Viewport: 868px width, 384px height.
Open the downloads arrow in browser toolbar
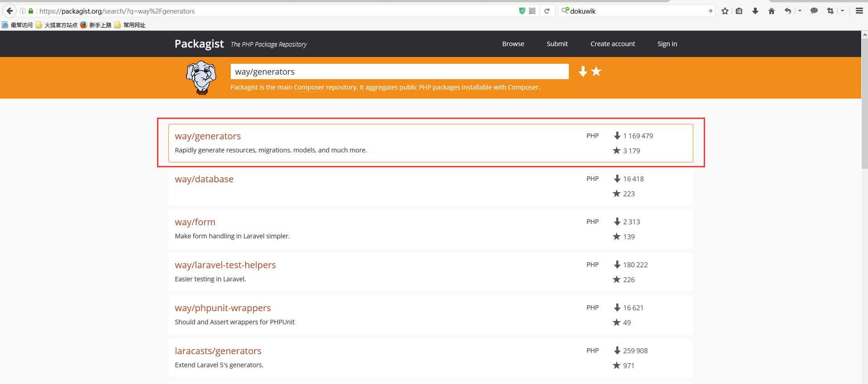click(755, 11)
